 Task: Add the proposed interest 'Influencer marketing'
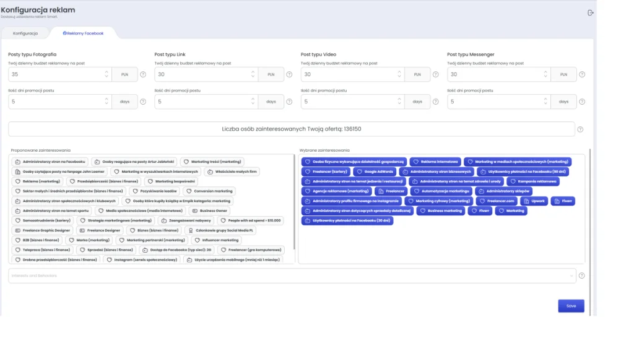click(x=217, y=240)
